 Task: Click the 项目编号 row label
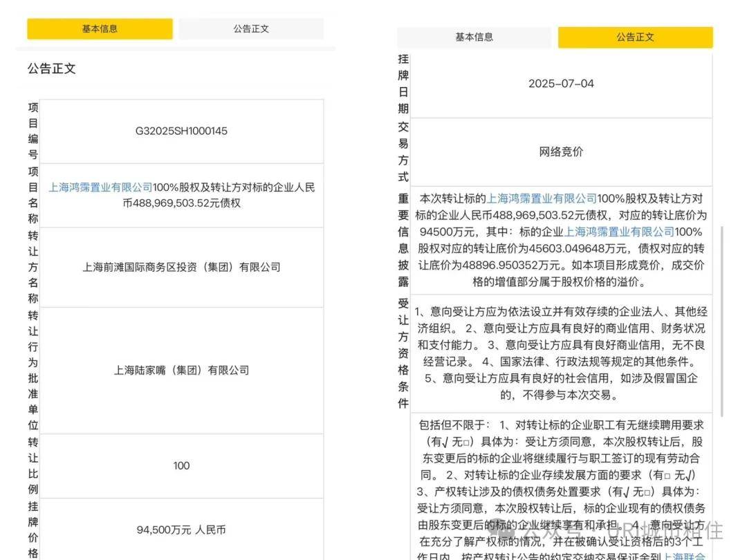point(33,131)
